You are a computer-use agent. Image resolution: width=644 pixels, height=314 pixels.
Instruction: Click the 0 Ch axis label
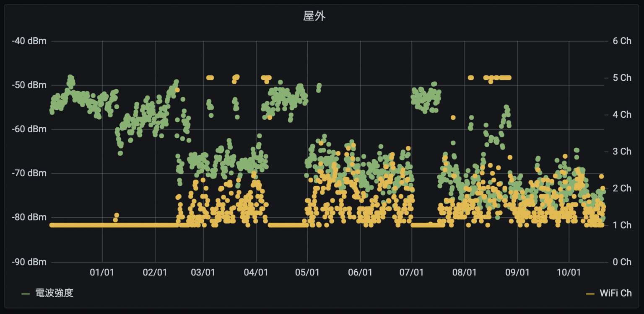[x=622, y=262]
